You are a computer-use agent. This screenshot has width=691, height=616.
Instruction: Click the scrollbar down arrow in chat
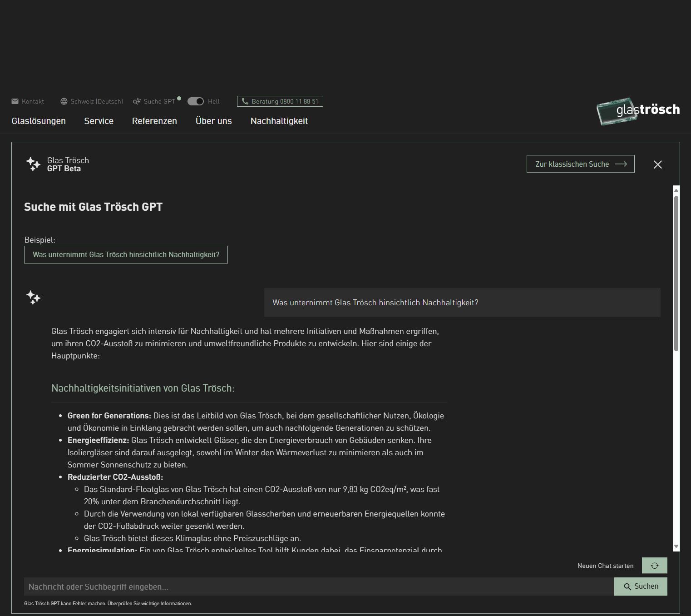(x=676, y=546)
